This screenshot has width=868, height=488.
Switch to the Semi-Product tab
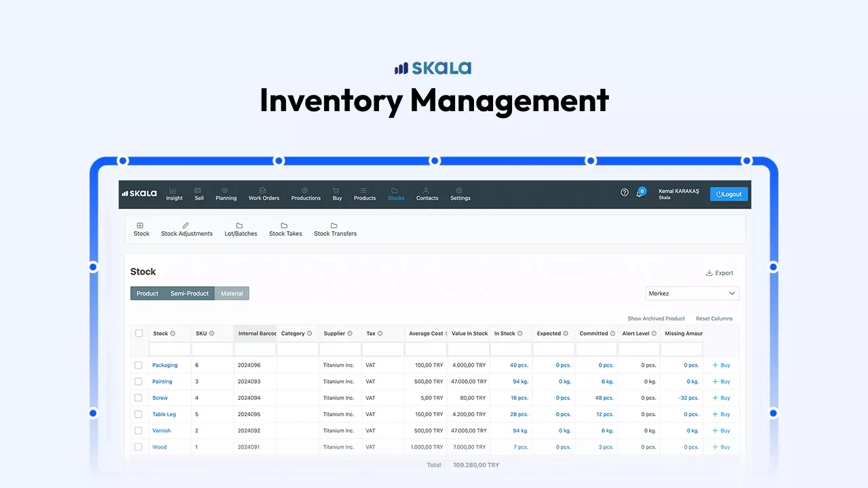pos(189,293)
